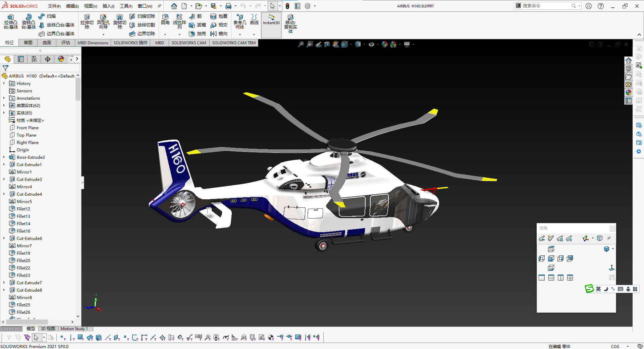Open the display style dropdown in heads-up toolbar
The image size is (644, 349).
pos(364,44)
